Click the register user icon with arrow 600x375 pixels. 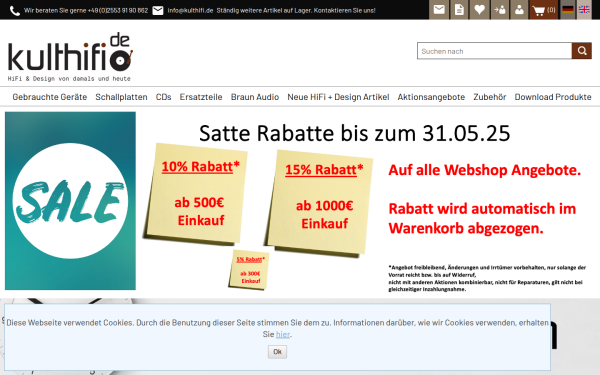(x=499, y=10)
